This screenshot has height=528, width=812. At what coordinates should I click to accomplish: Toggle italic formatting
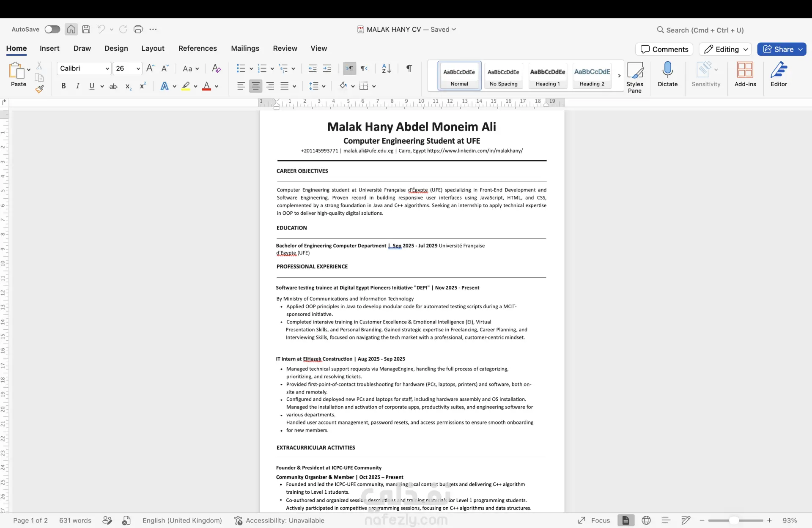coord(77,86)
